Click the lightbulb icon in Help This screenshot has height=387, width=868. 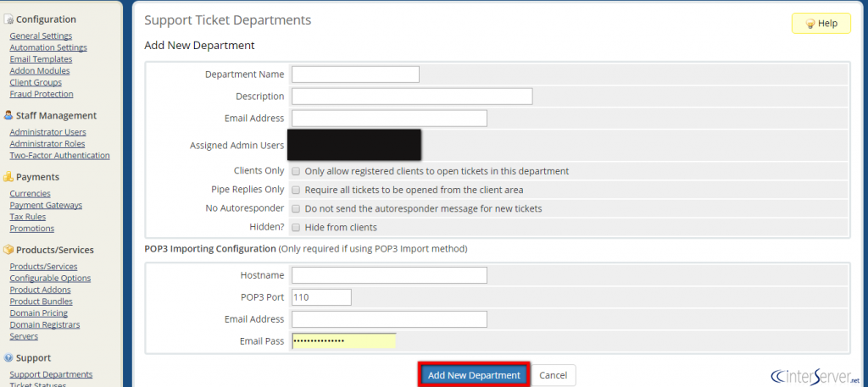point(810,24)
